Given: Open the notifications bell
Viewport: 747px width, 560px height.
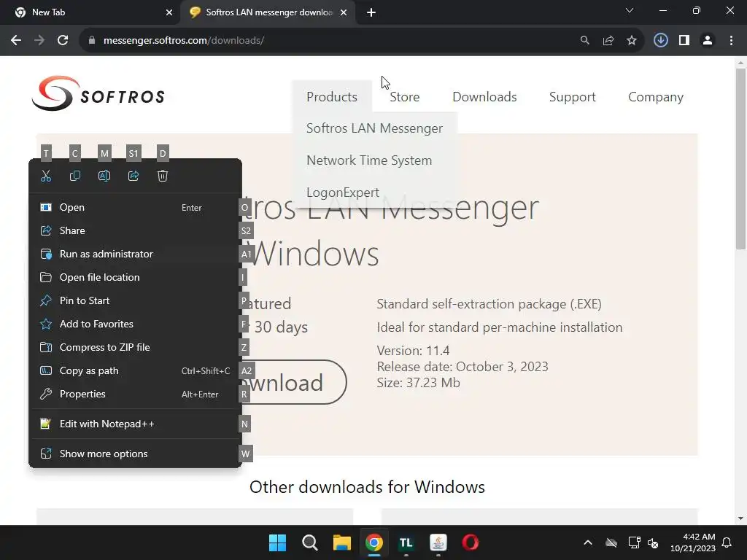Looking at the screenshot, I should tap(727, 542).
